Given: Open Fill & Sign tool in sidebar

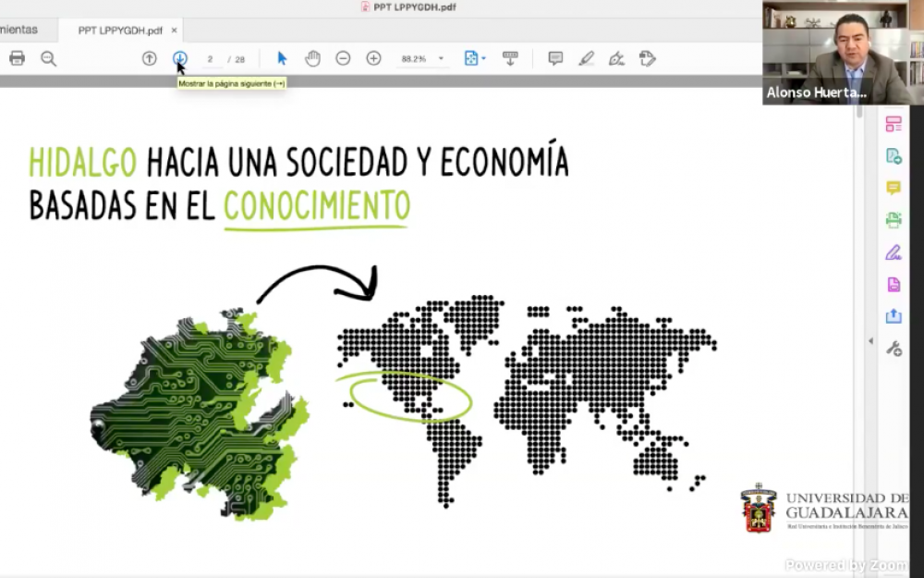Looking at the screenshot, I should (894, 252).
